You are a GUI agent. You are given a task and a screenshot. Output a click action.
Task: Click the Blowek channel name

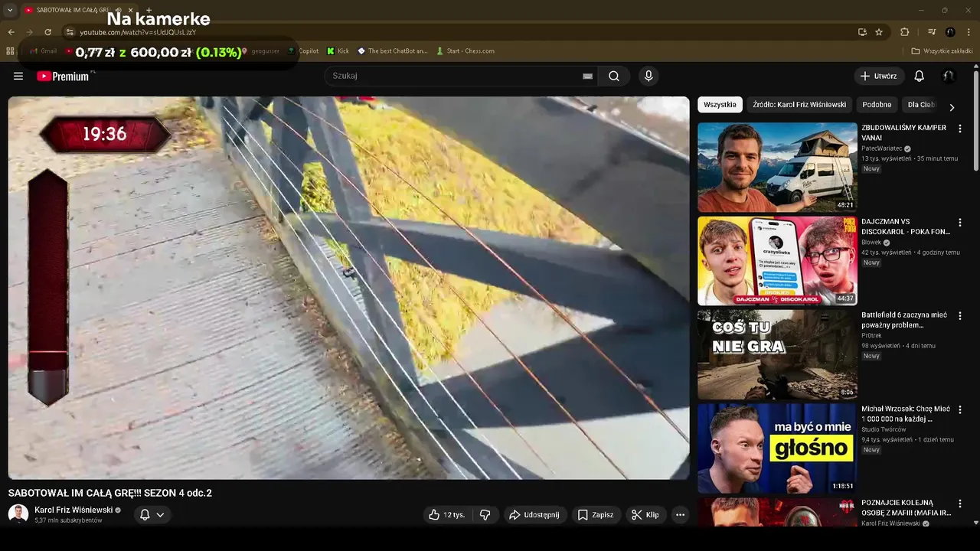tap(871, 243)
